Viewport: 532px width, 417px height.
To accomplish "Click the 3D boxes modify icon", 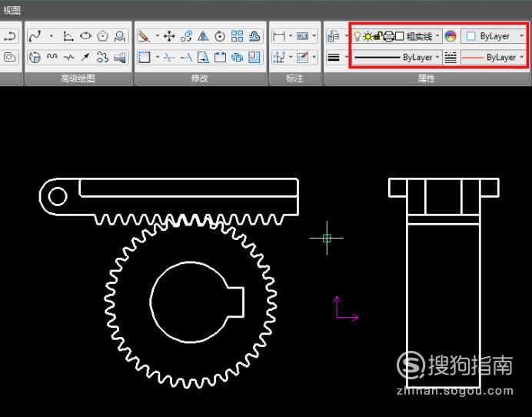I will (237, 57).
